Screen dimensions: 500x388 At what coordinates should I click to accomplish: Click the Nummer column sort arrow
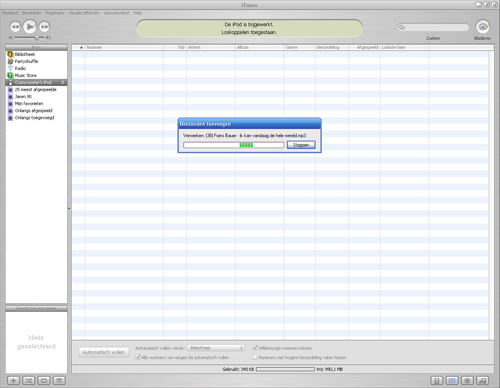click(x=81, y=47)
